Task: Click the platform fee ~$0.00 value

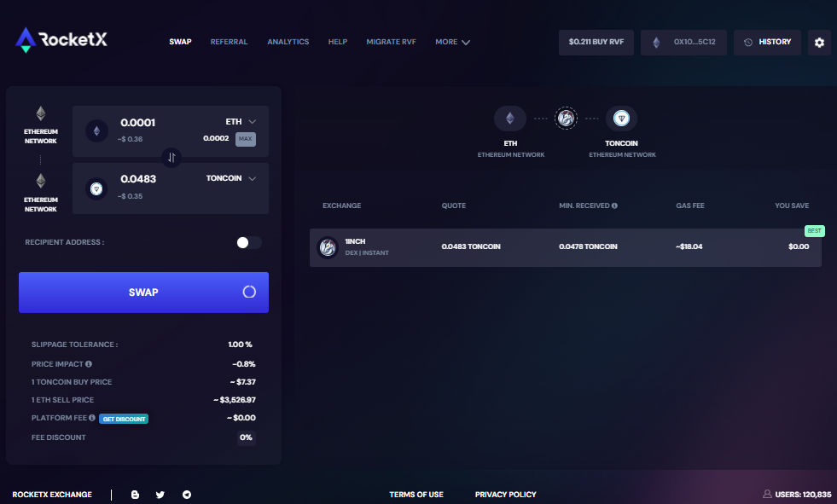Action: click(241, 418)
